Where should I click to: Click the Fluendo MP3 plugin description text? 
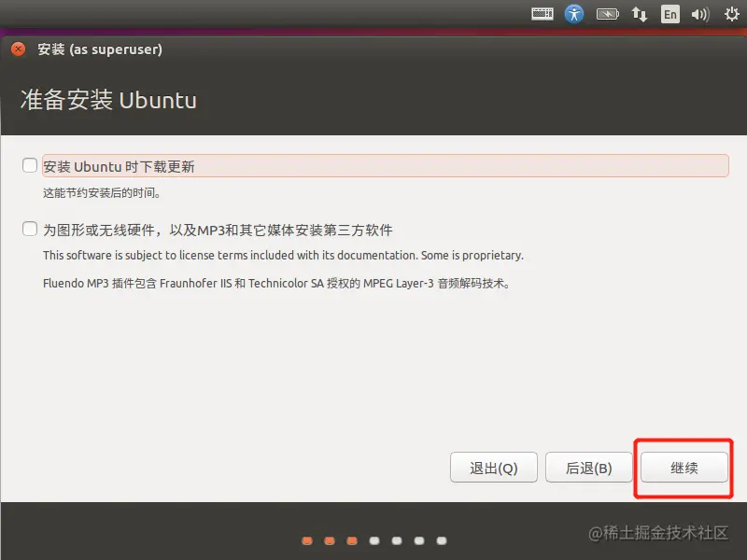[276, 284]
